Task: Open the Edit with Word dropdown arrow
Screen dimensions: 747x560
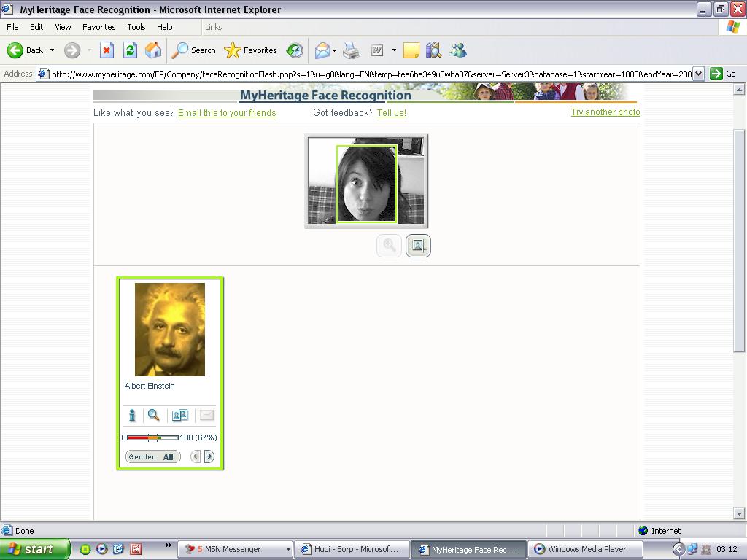Action: coord(394,50)
